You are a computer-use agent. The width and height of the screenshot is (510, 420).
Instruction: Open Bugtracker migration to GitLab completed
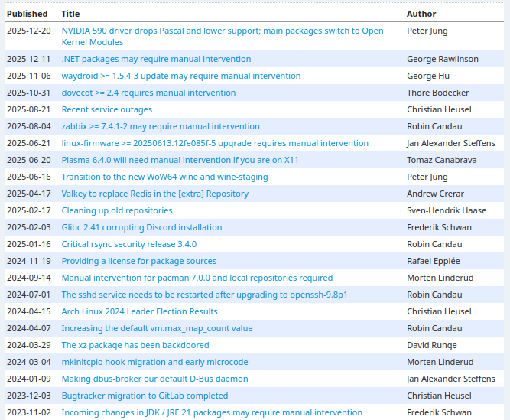tap(145, 396)
